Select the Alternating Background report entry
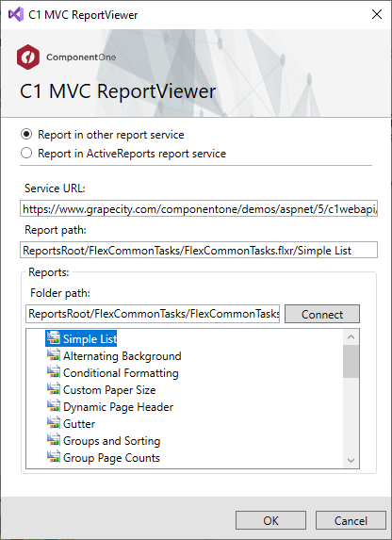The height and width of the screenshot is (540, 392). [122, 355]
